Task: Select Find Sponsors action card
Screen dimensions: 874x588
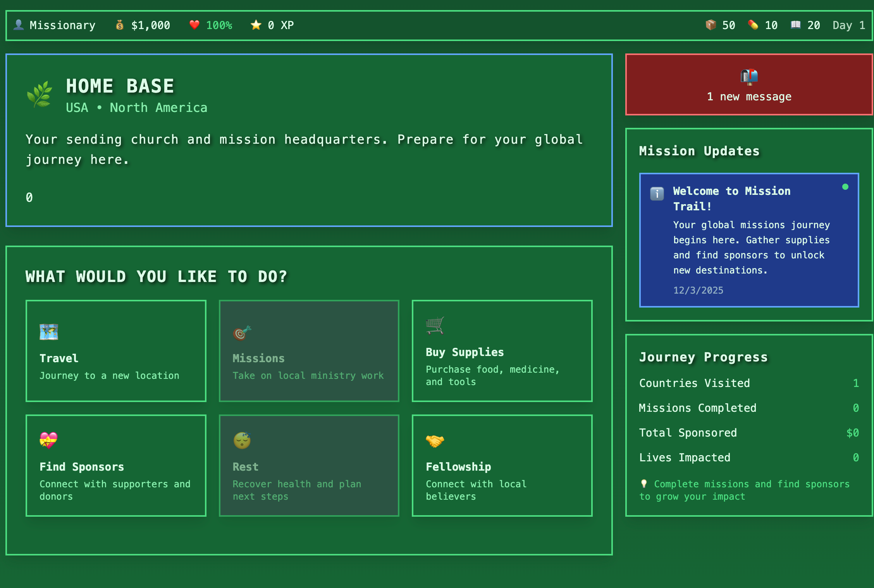Action: pos(115,465)
